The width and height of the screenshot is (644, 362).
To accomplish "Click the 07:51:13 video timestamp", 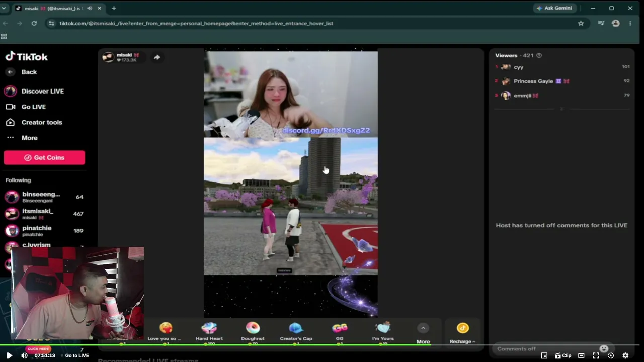I will (45, 355).
